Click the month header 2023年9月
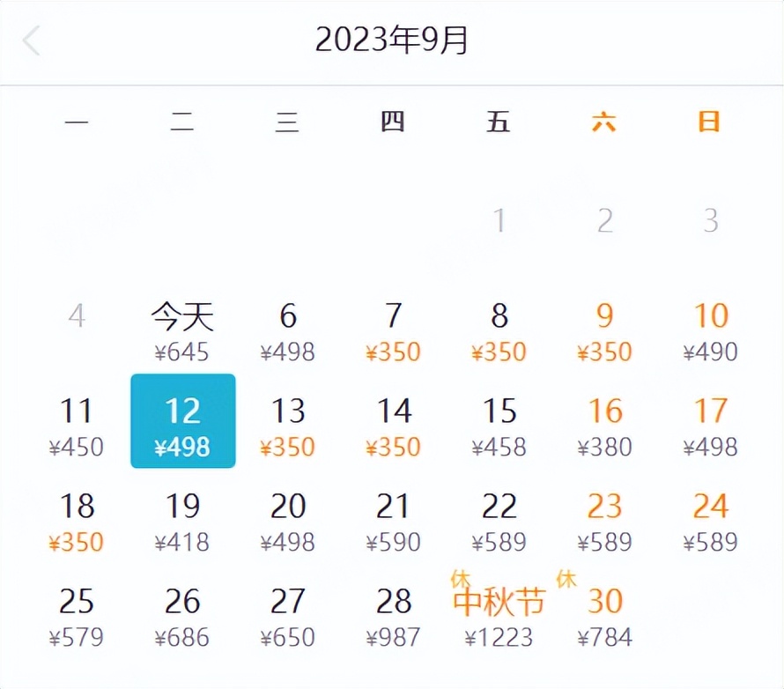The width and height of the screenshot is (784, 689). coord(393,40)
